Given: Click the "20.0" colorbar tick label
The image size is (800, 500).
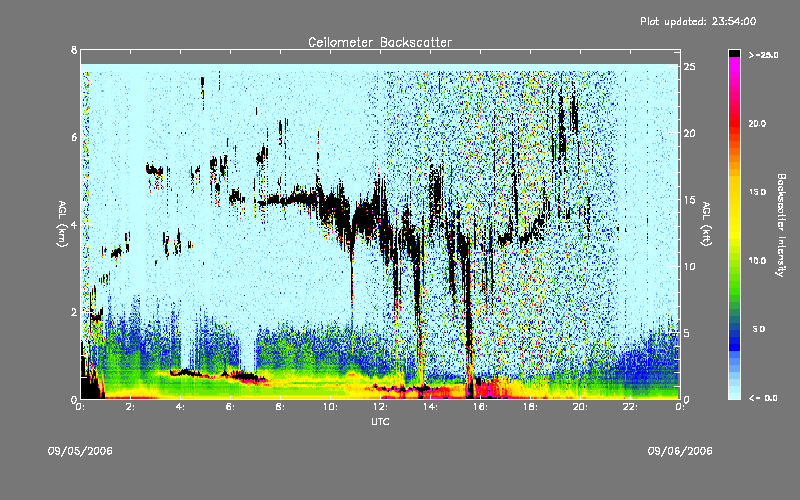Looking at the screenshot, I should (757, 124).
